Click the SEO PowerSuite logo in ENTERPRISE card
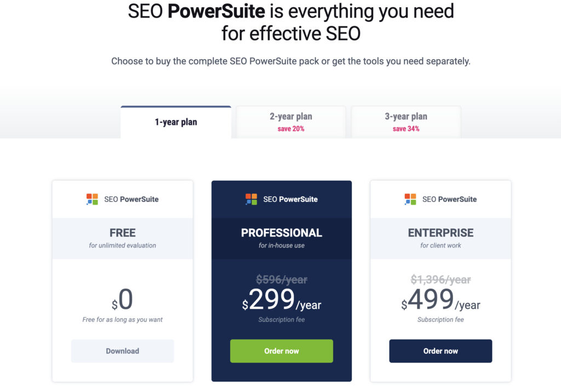This screenshot has height=392, width=561. tap(440, 199)
